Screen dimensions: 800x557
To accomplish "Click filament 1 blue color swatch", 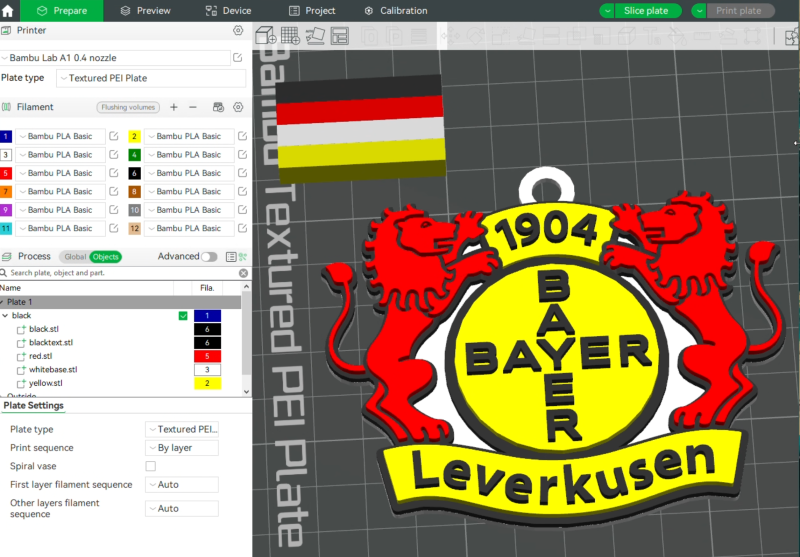I will click(6, 136).
